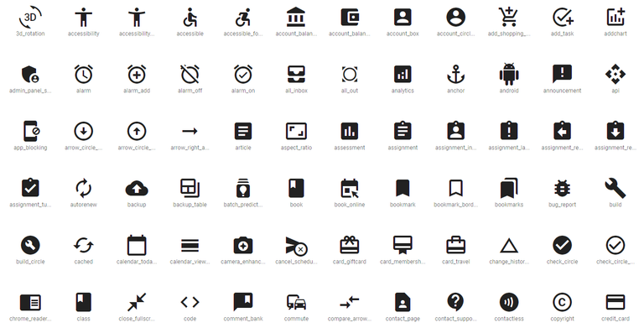Click the backup cloud icon
This screenshot has height=333, width=644.
[x=137, y=188]
